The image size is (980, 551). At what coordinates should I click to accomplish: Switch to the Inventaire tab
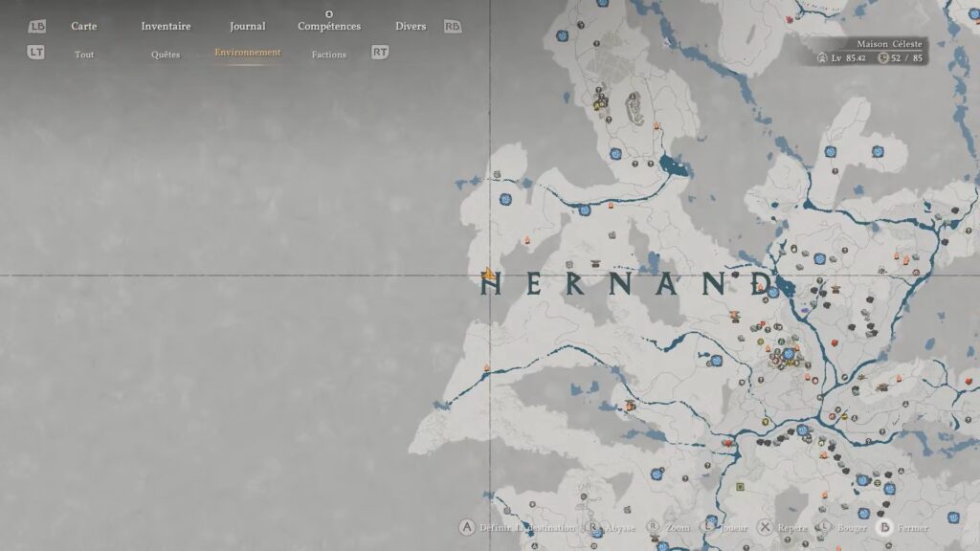pyautogui.click(x=166, y=26)
